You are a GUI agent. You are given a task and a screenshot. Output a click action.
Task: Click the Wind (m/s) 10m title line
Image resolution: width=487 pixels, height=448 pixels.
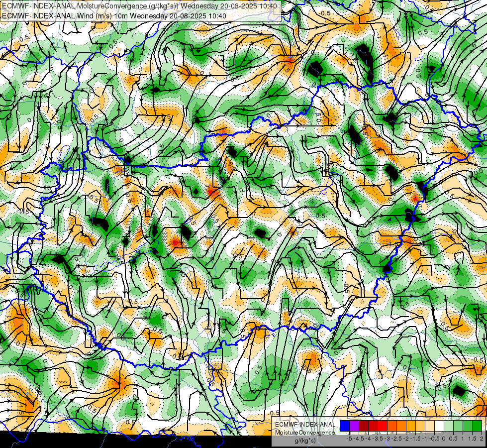[x=114, y=15]
